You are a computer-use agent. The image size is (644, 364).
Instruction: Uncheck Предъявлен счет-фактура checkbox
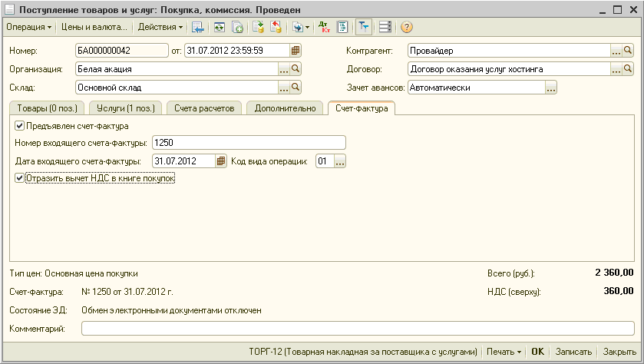pyautogui.click(x=19, y=126)
